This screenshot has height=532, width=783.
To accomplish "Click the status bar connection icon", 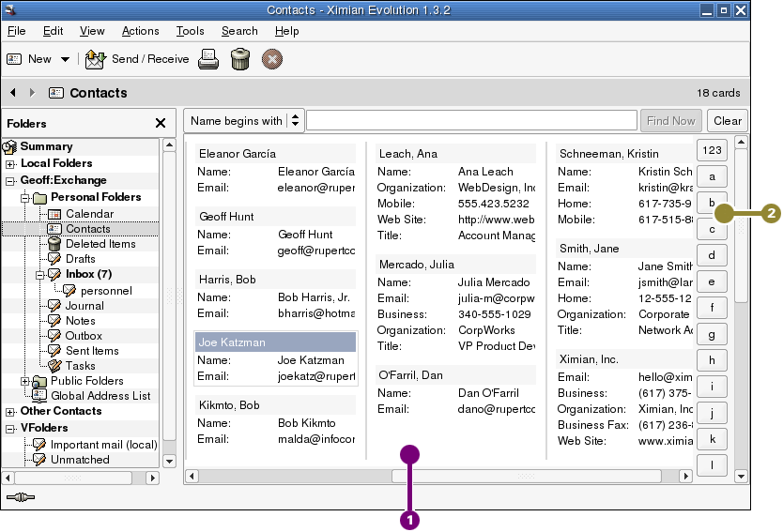I will [20, 496].
